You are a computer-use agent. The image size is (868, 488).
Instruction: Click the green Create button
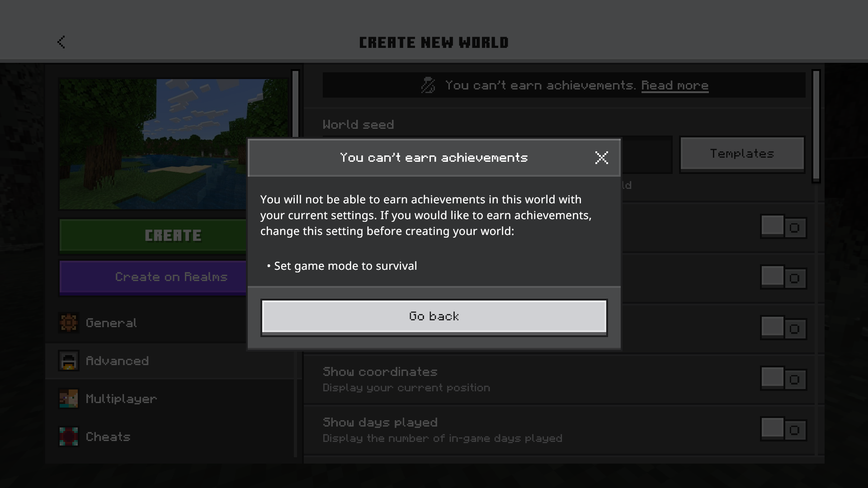[x=154, y=235]
